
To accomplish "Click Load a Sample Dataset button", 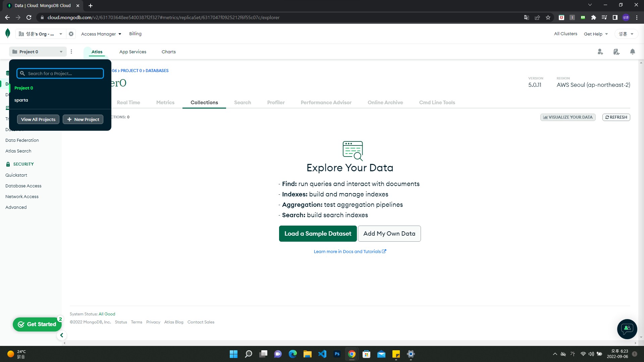I will [318, 234].
